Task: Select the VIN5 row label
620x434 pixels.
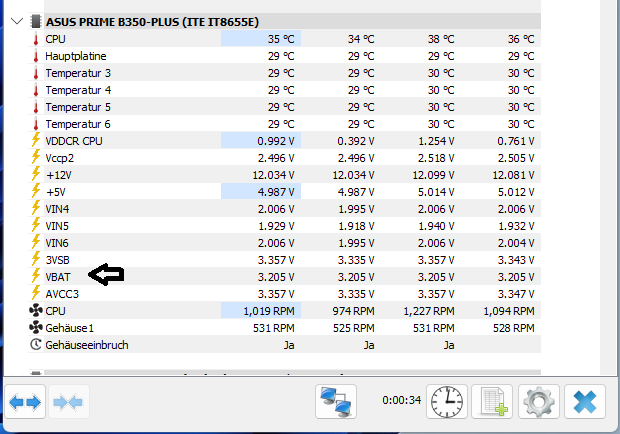Action: (57, 226)
